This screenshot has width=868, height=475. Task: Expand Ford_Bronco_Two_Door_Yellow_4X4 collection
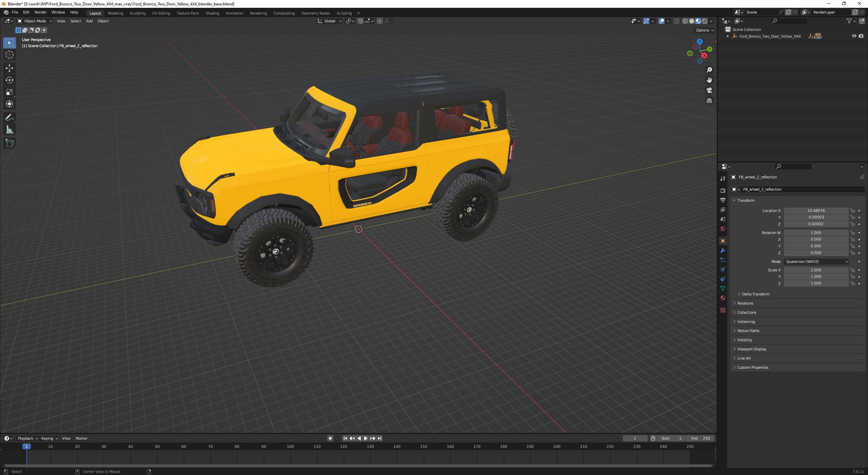coord(728,36)
